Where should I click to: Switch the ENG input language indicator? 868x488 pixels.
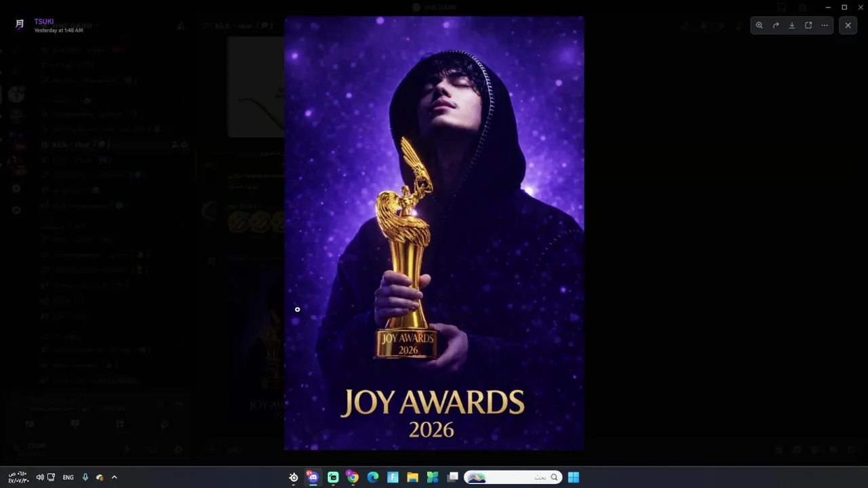pyautogui.click(x=68, y=477)
